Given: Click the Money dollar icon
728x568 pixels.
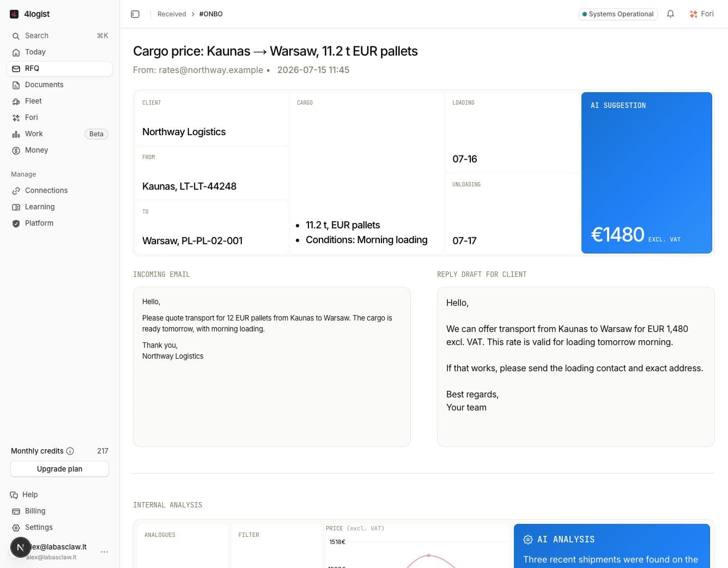Looking at the screenshot, I should (16, 150).
